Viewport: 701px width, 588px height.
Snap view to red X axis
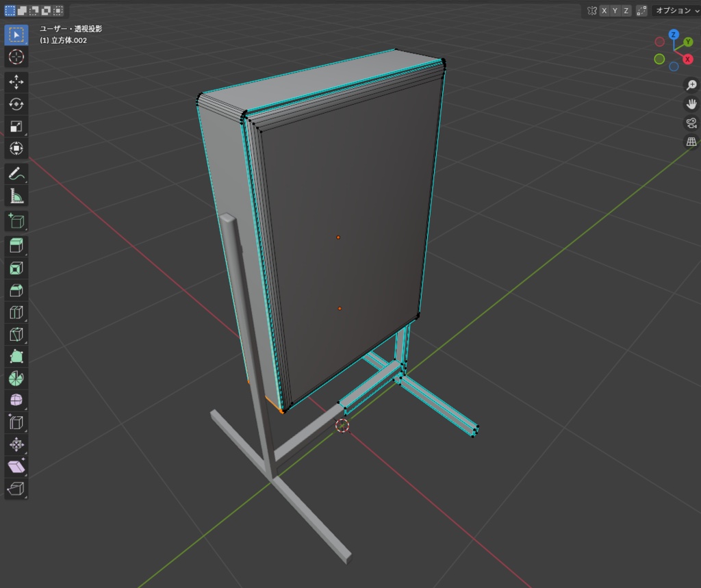(687, 59)
